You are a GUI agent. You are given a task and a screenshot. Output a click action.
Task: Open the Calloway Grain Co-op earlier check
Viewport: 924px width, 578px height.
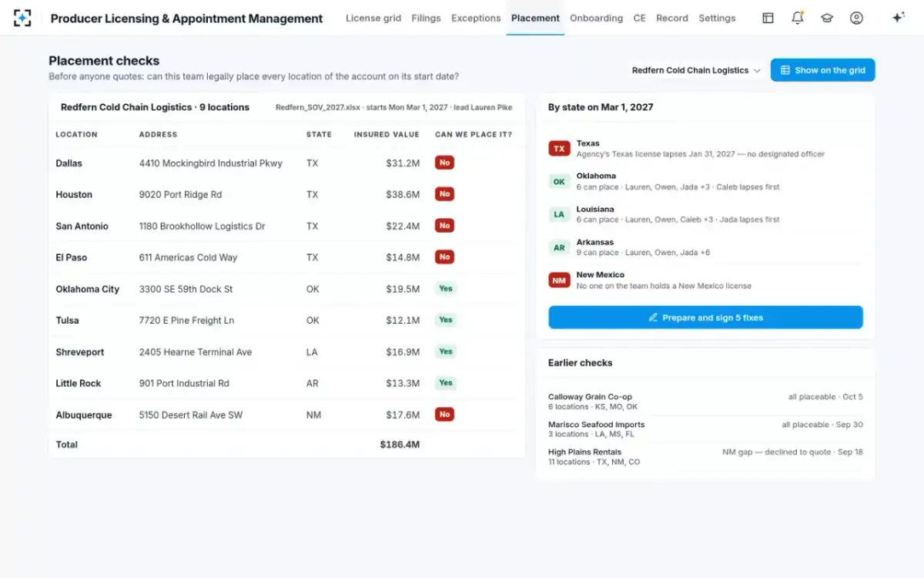pos(705,402)
